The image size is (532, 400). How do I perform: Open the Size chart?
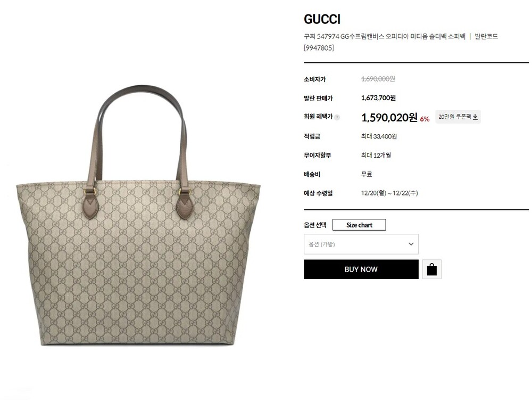coord(359,225)
